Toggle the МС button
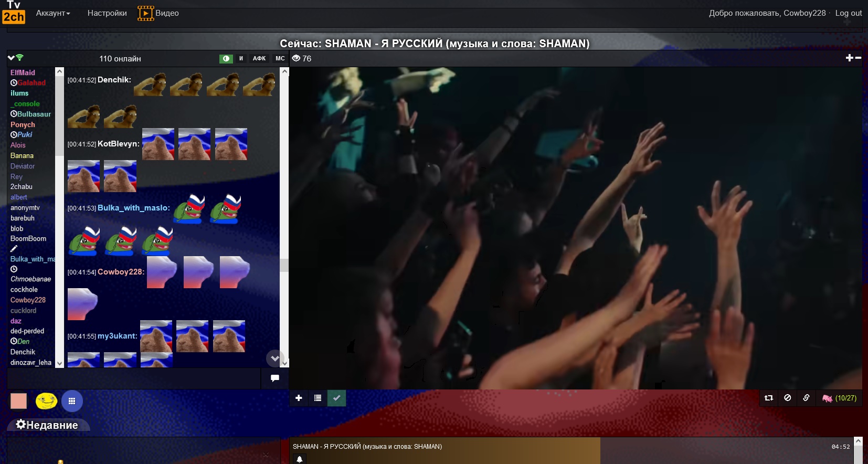The image size is (868, 464). pyautogui.click(x=280, y=58)
